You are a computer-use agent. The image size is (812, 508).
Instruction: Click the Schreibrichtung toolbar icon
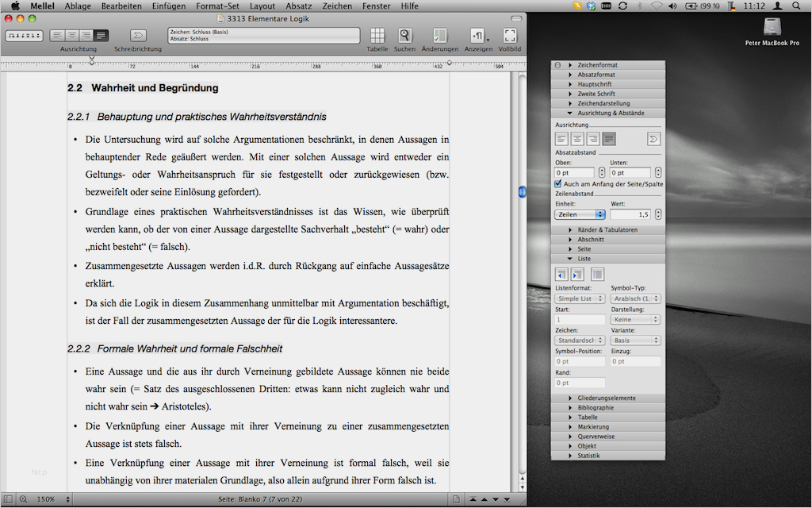(138, 36)
